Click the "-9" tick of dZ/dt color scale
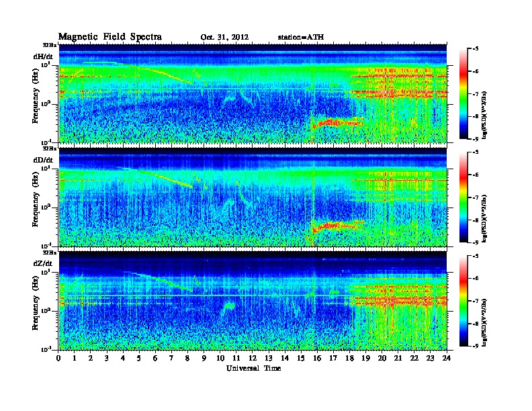The image size is (532, 411). 476,346
